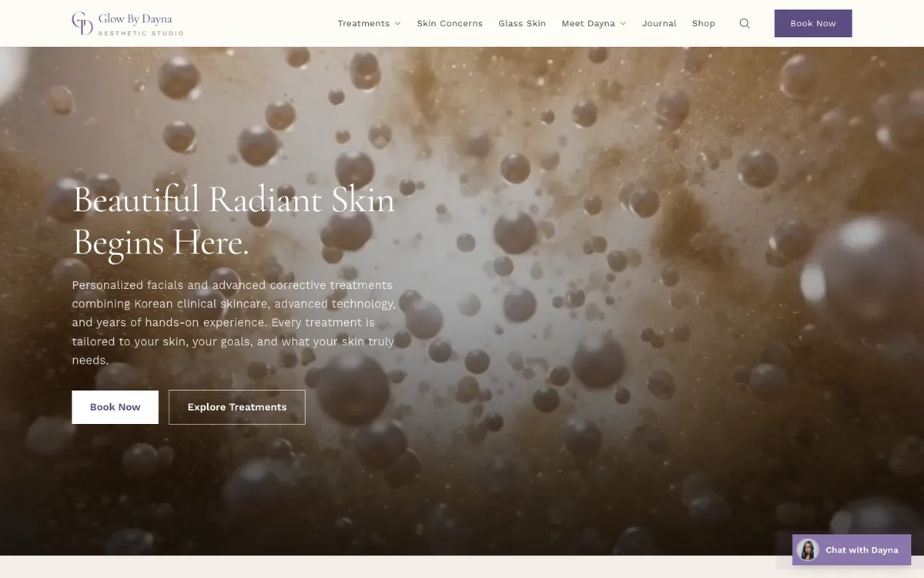Click the 'AESTHETIC STUDIO' tagline text

(x=141, y=33)
